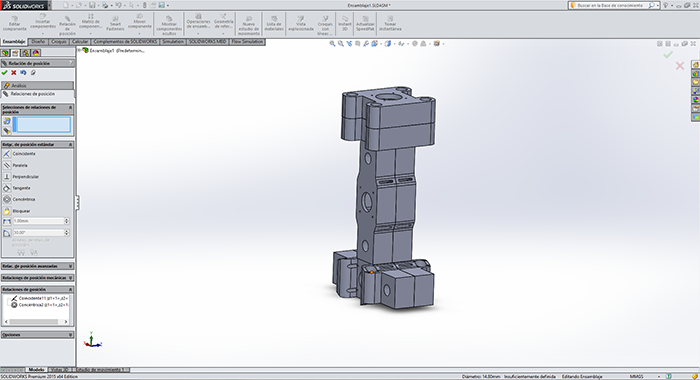The height and width of the screenshot is (380, 700).
Task: Select Concéntrica mate type
Action: point(19,200)
